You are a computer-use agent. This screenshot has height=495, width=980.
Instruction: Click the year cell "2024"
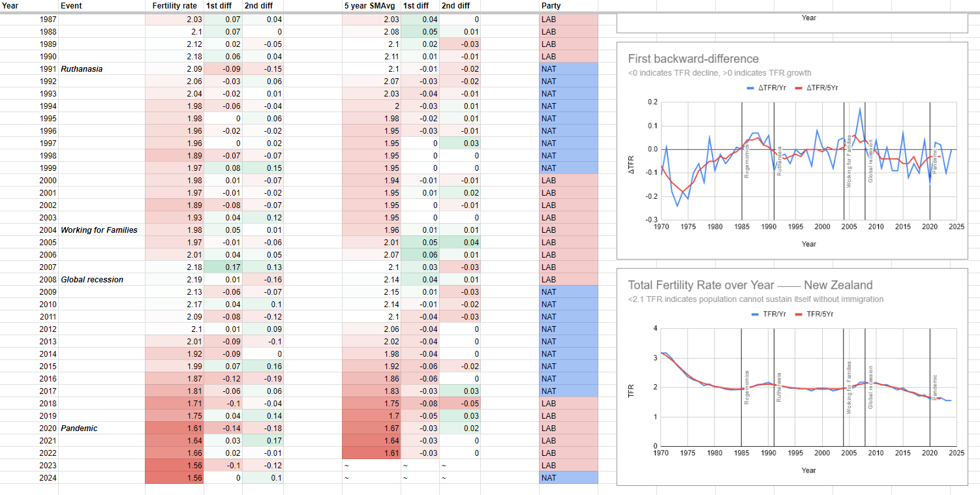29,477
